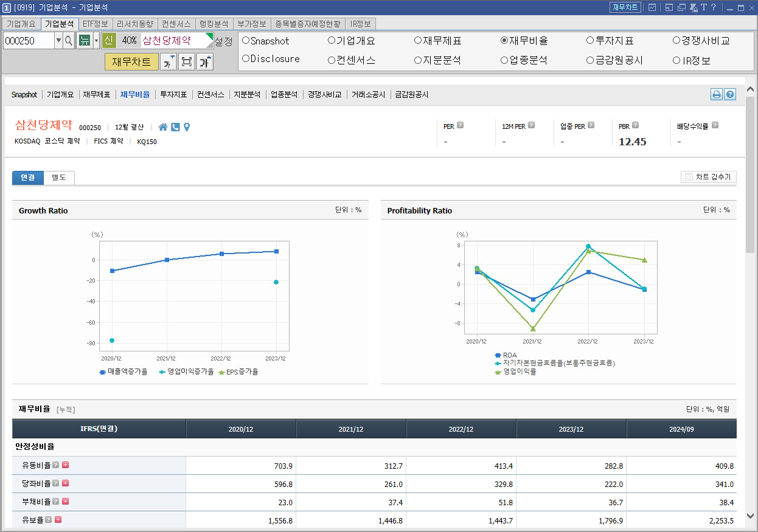The image size is (758, 532).
Task: Switch to the 랭킹분석 tab
Action: pos(214,24)
